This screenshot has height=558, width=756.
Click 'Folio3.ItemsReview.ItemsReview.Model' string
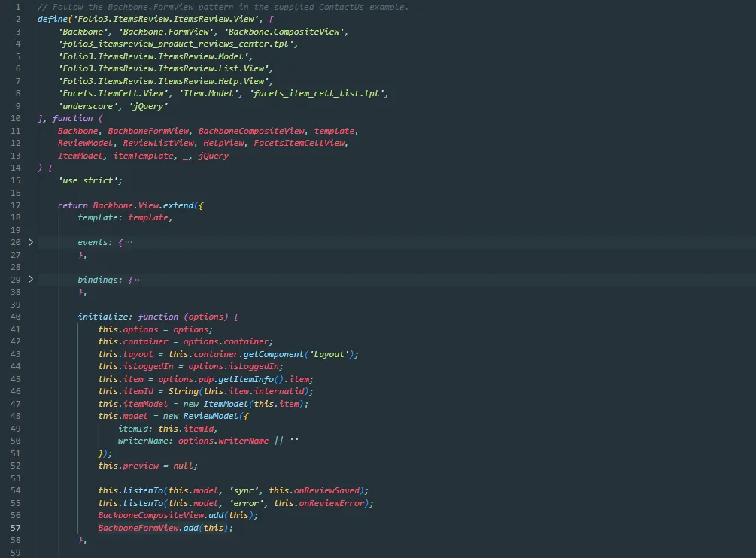coord(153,56)
